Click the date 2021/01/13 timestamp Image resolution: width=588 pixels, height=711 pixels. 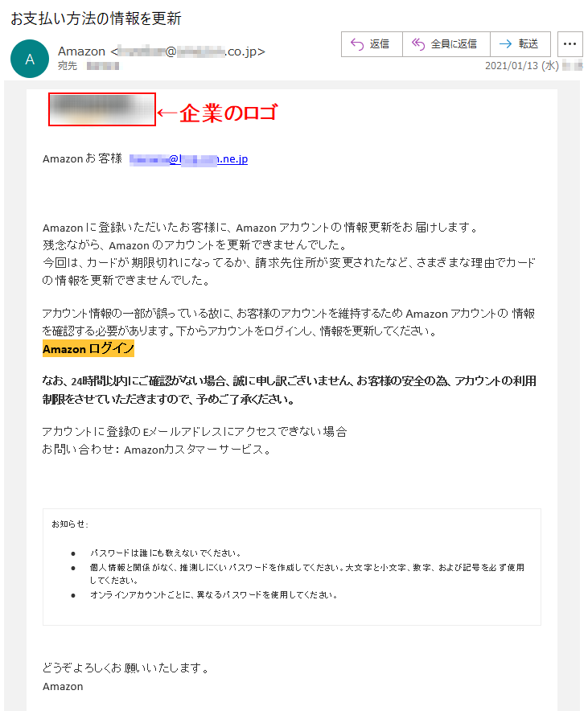[522, 66]
